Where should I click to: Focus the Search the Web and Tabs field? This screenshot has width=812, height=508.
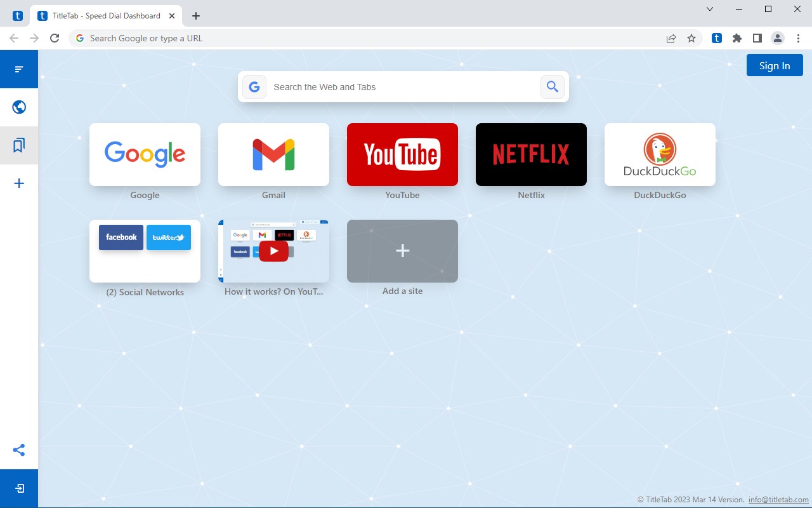403,87
